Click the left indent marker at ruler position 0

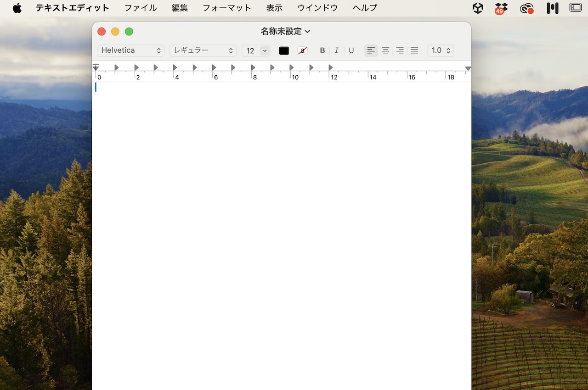pyautogui.click(x=96, y=67)
